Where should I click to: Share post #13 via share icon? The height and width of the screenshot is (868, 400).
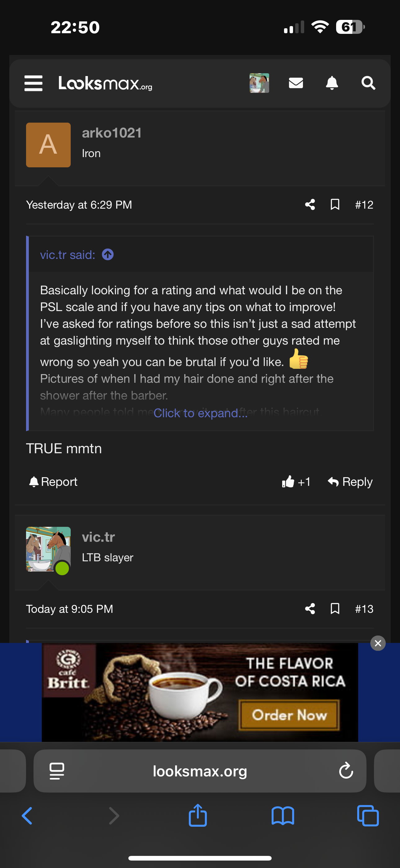coord(310,609)
